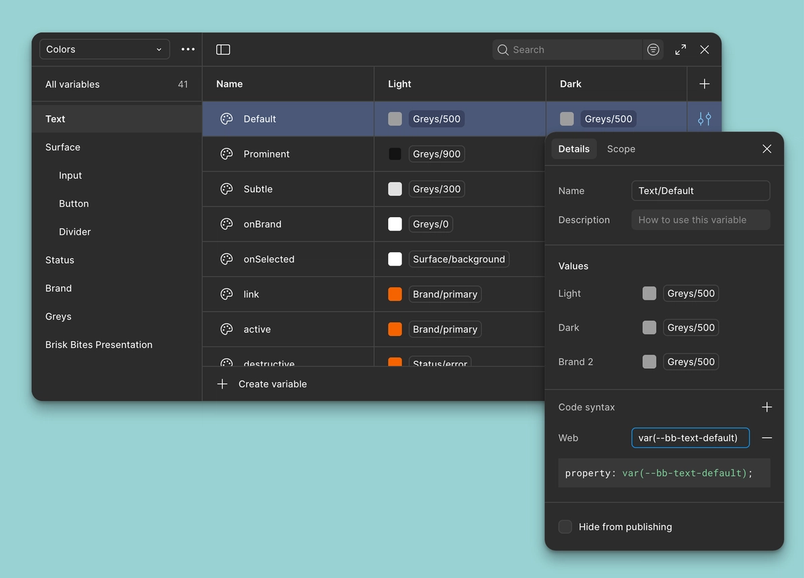
Task: Toggle the sidebar visibility panel icon
Action: (222, 49)
